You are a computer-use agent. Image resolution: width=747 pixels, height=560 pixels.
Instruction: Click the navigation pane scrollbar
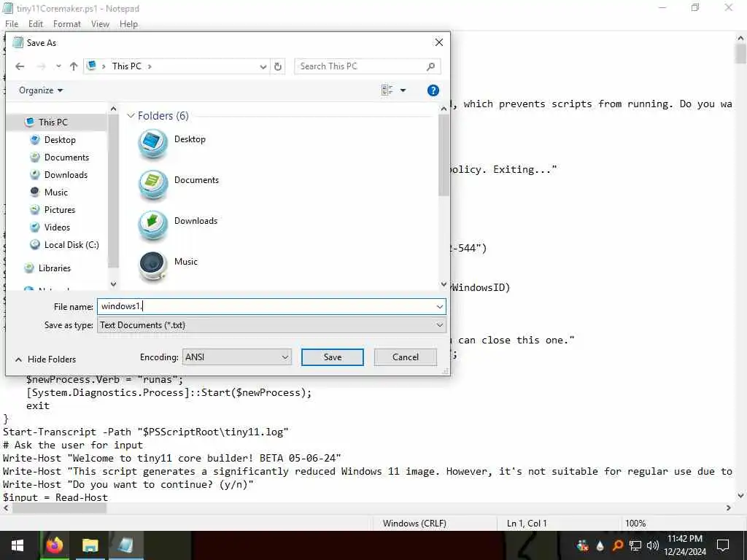(x=113, y=190)
